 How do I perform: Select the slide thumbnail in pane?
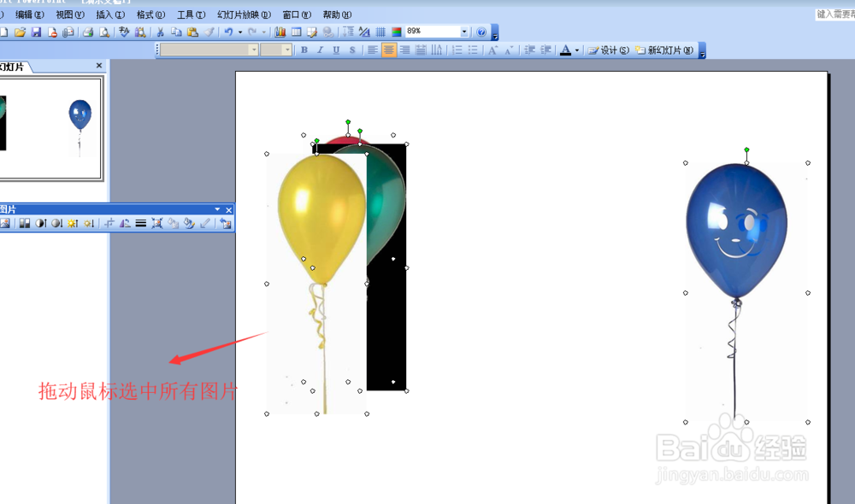(x=50, y=129)
